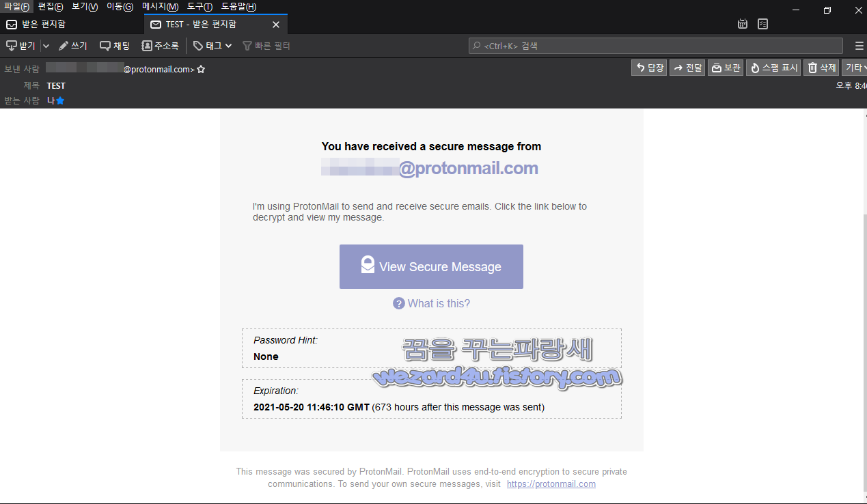Click the View Secure Message button
This screenshot has width=867, height=504.
pyautogui.click(x=431, y=266)
